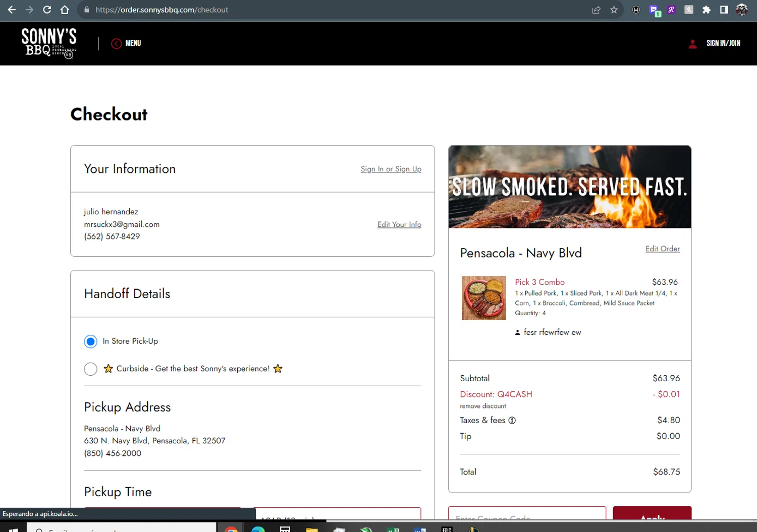Click the Slow Smoked Served Fast banner

pyautogui.click(x=570, y=187)
